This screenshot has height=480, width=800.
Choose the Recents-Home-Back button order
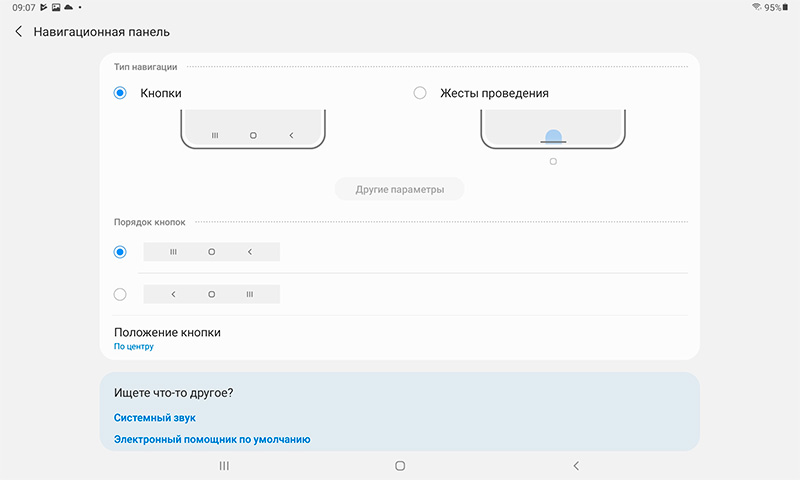[121, 252]
